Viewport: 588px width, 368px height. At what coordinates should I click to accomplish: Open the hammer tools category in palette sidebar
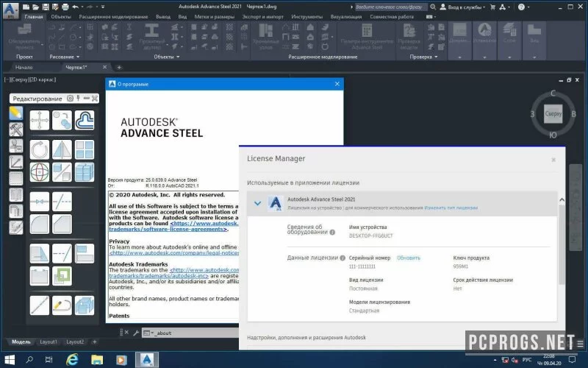pos(15,130)
